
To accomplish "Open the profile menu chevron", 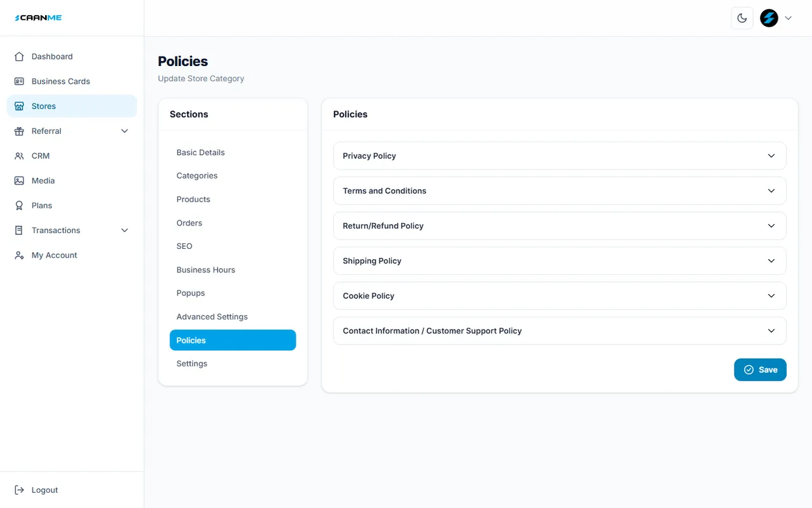I will (x=789, y=18).
